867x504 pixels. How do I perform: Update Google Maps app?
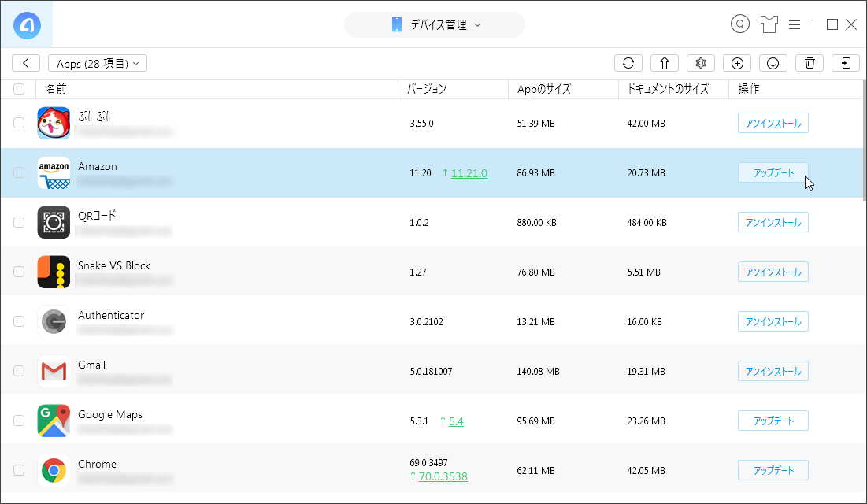tap(773, 421)
